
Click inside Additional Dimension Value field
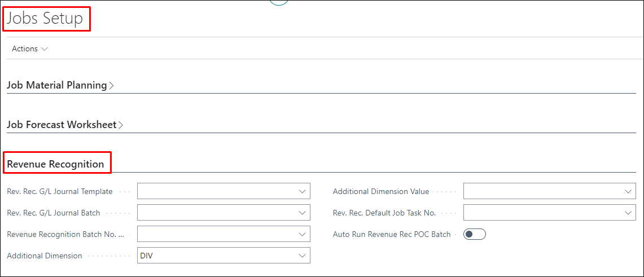(x=543, y=192)
